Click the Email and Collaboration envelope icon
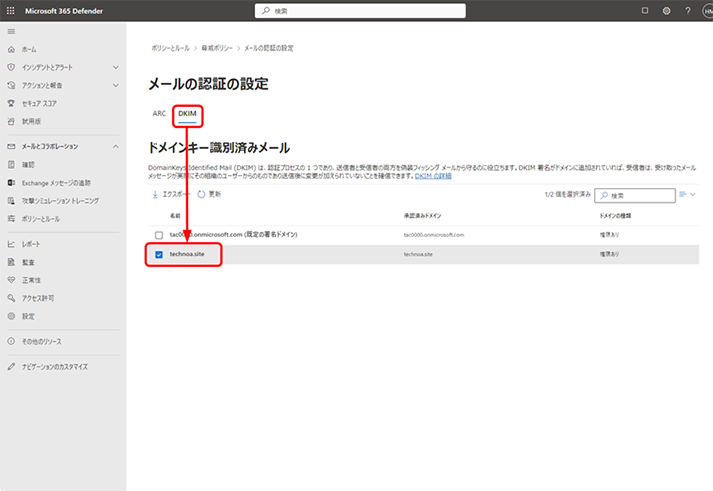 (11, 146)
